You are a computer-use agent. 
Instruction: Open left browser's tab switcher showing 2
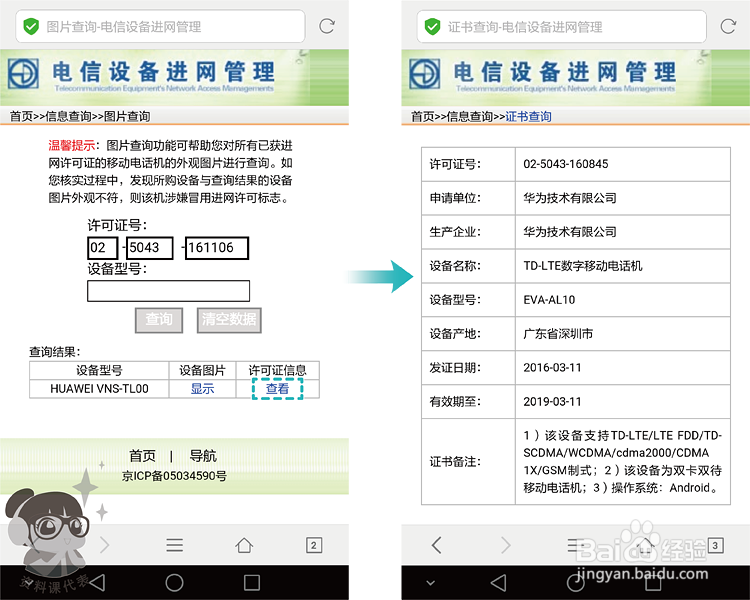coord(314,545)
